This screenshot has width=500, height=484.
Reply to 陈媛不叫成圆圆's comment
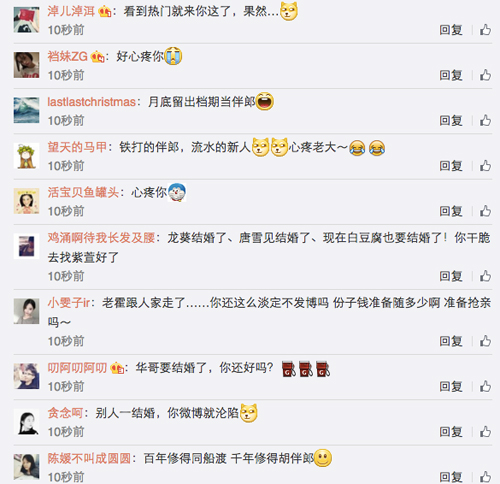click(451, 477)
